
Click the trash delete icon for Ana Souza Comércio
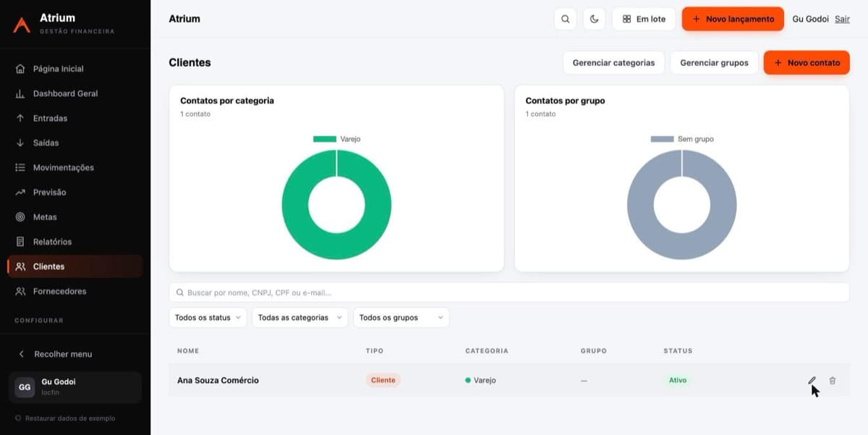click(833, 380)
